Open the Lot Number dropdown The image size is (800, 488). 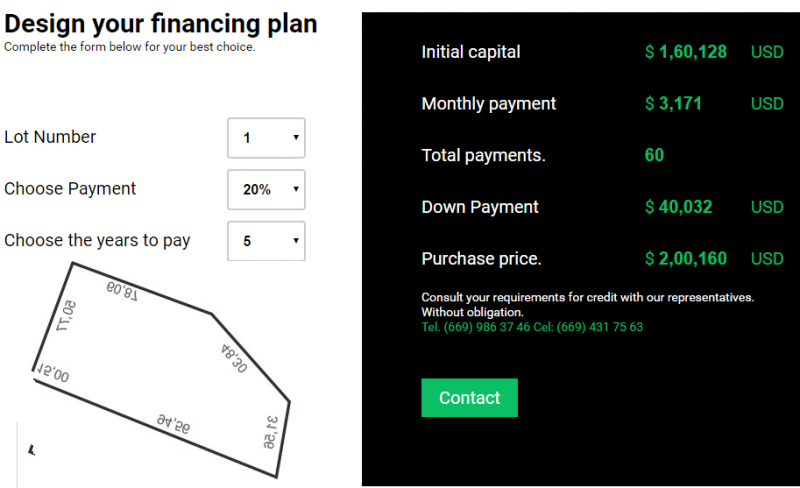266,138
